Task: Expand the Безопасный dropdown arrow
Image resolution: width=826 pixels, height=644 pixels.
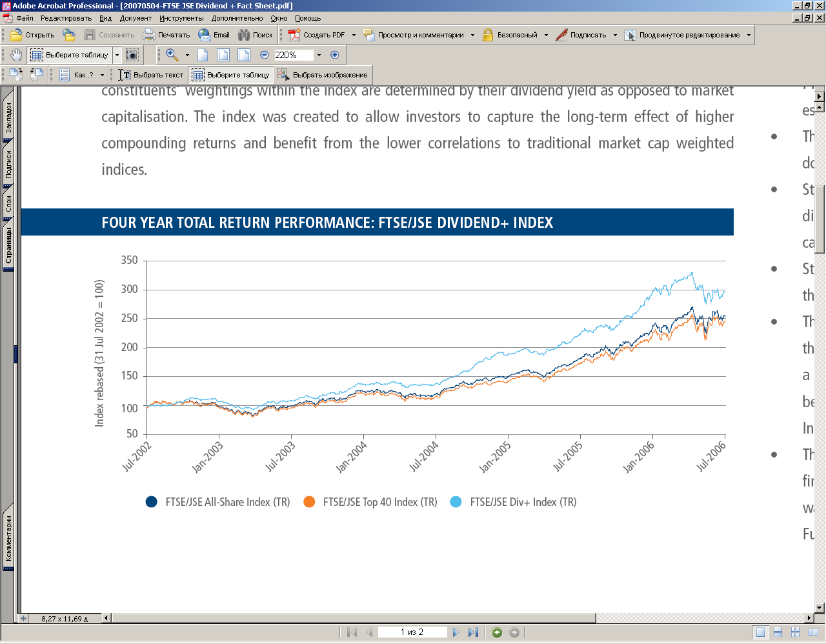Action: click(546, 35)
